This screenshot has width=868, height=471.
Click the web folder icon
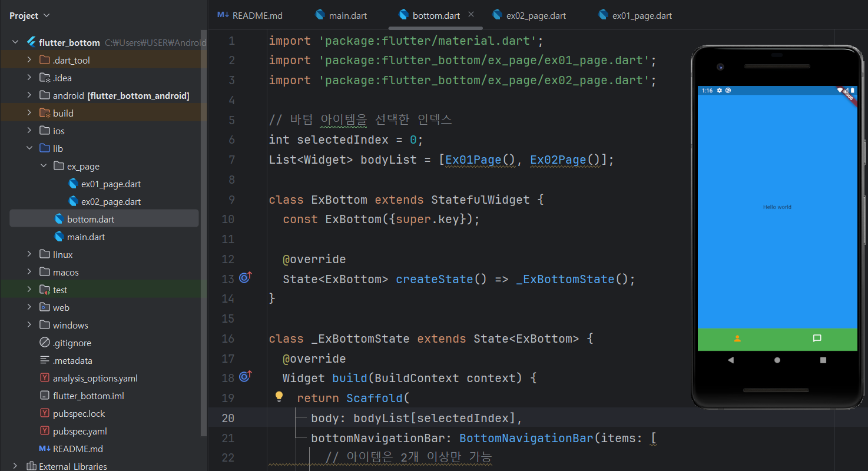(44, 307)
